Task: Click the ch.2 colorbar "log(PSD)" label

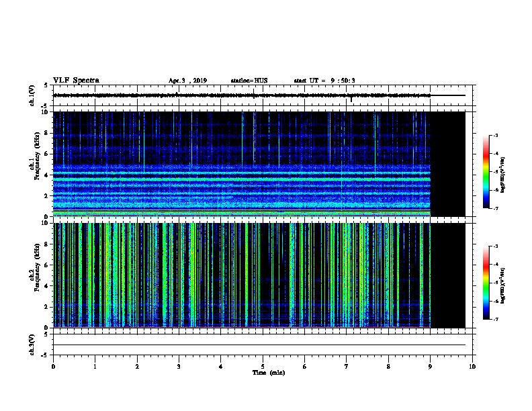Action: [502, 286]
